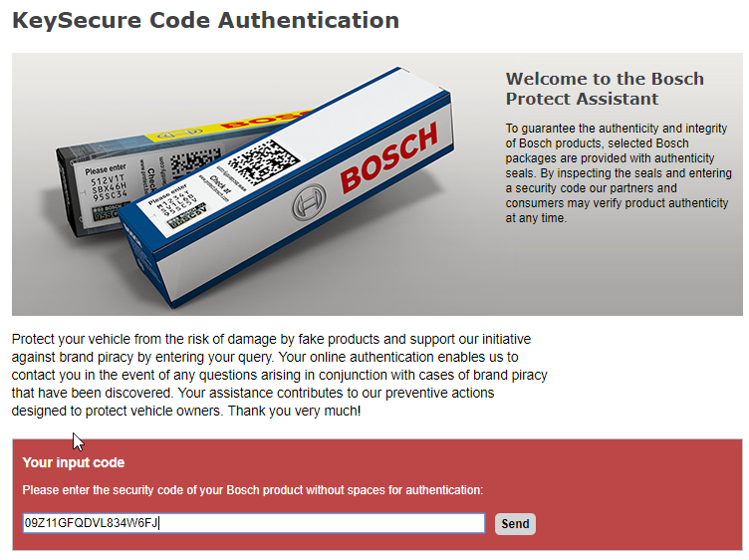The height and width of the screenshot is (560, 749).
Task: Click the circular Bosch emblem on the box
Action: pyautogui.click(x=309, y=202)
